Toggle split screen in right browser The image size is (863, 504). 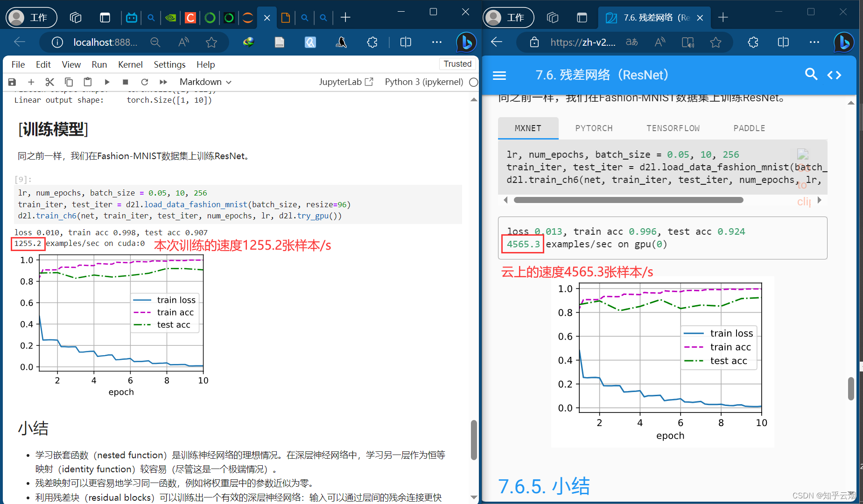point(783,42)
